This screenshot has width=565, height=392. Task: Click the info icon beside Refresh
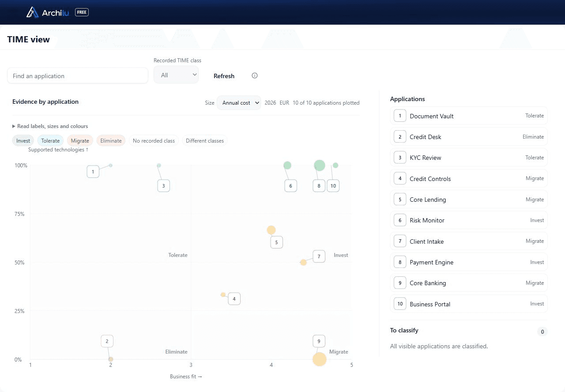255,75
